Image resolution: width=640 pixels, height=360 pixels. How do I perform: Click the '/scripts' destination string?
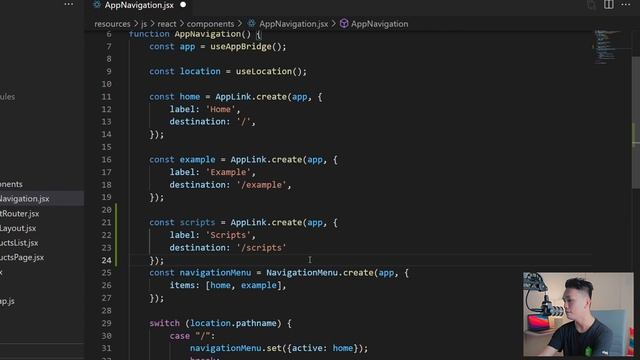pyautogui.click(x=261, y=248)
